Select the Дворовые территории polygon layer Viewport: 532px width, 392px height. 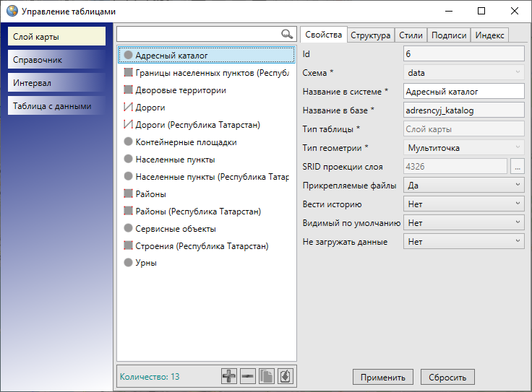tap(181, 90)
